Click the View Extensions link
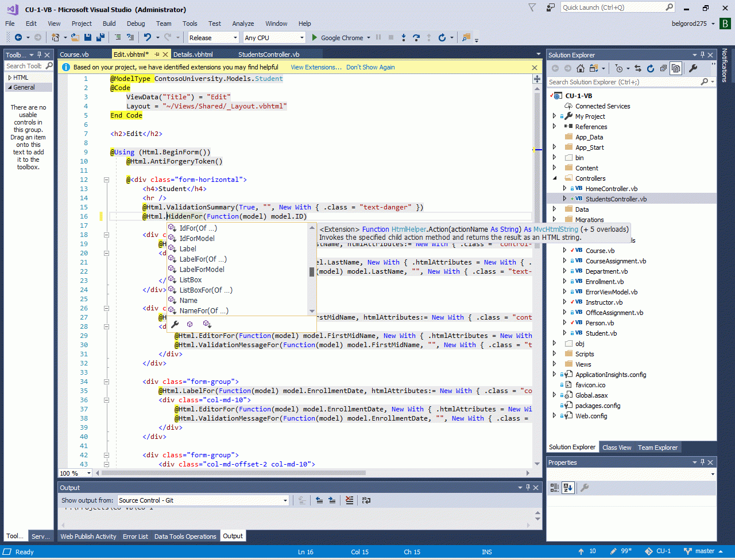The width and height of the screenshot is (735, 560). [316, 67]
